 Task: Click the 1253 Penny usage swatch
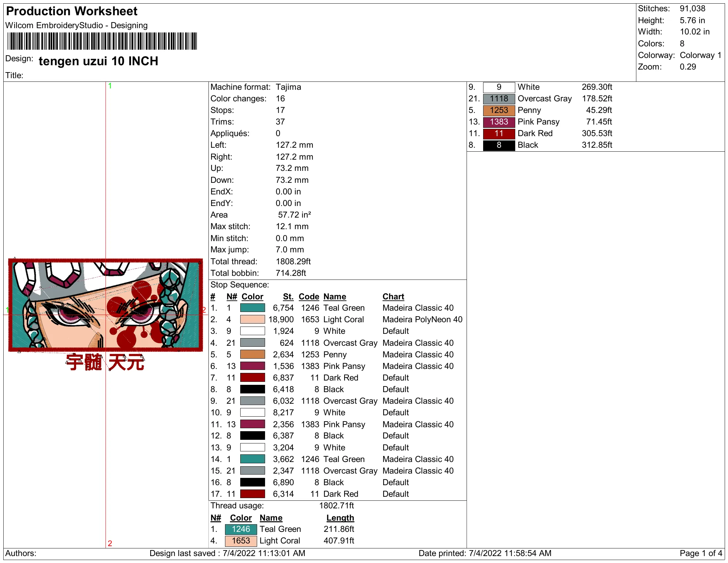499,110
